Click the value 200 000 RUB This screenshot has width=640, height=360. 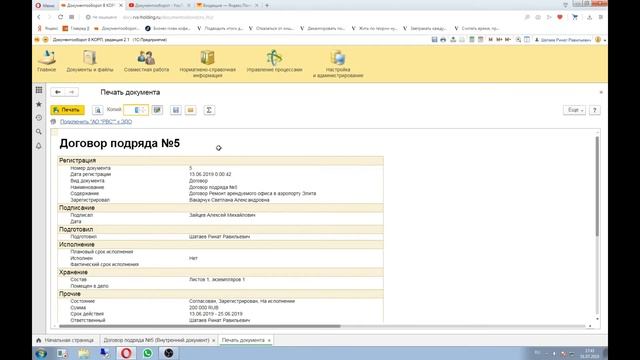point(204,307)
